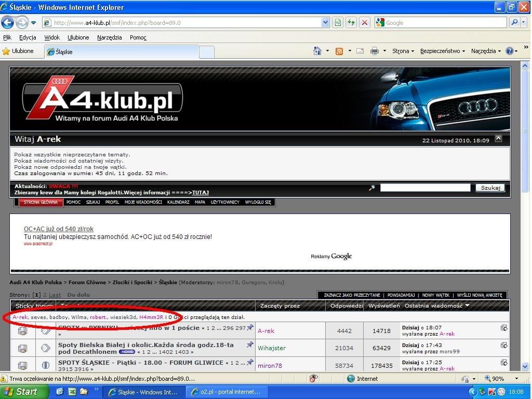532x399 pixels.
Task: Open link Pokaż wszystkie nieprzeczytane tematy
Action: click(72, 155)
